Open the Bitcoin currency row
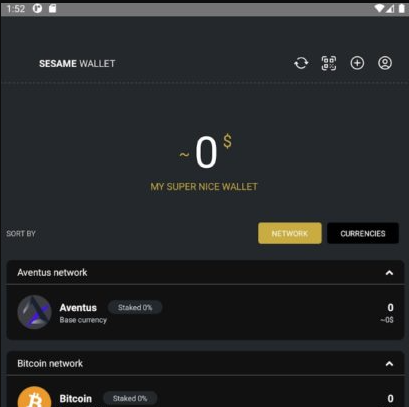Viewport: 409px width, 407px height. [x=205, y=391]
